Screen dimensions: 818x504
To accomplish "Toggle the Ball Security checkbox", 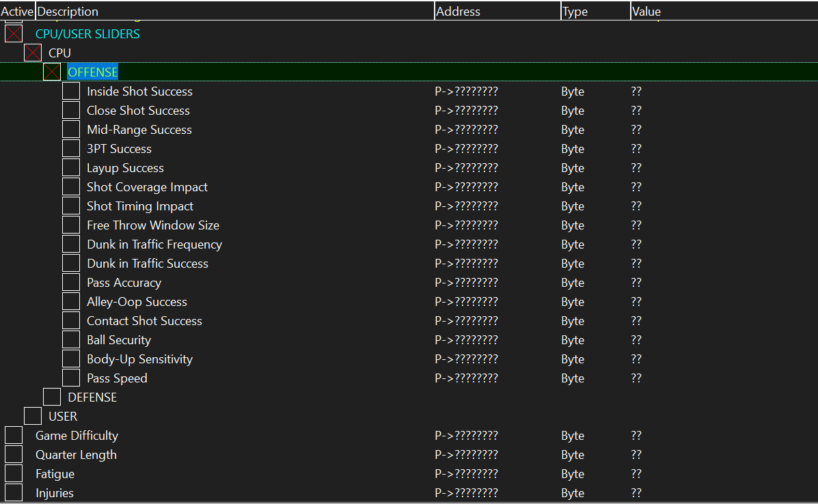I will coord(71,340).
